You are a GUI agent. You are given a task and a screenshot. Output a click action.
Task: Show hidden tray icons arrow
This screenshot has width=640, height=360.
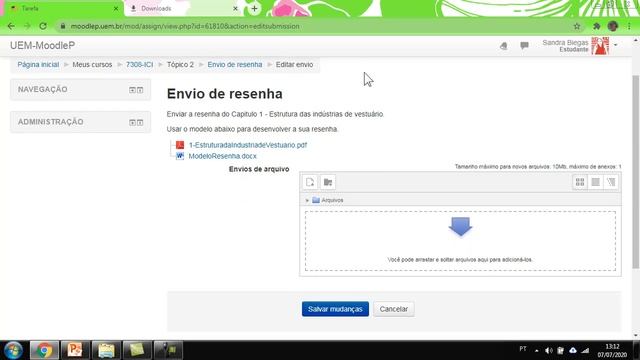(536, 350)
